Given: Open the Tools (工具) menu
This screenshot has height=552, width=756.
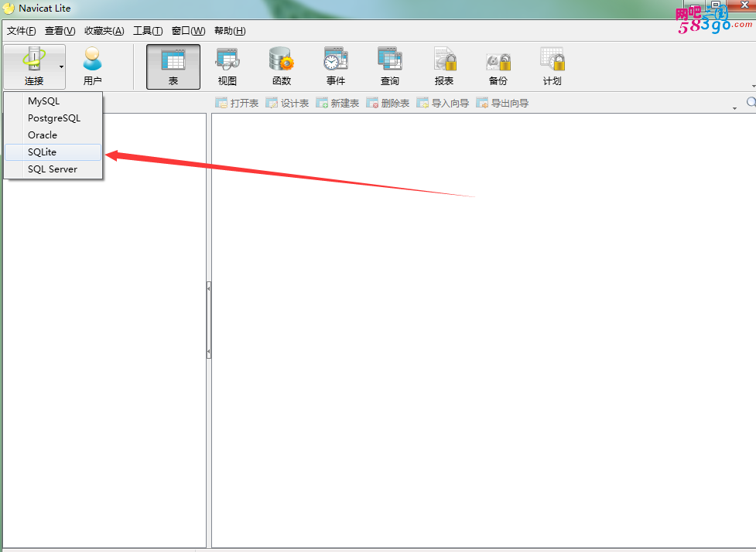Looking at the screenshot, I should point(148,31).
